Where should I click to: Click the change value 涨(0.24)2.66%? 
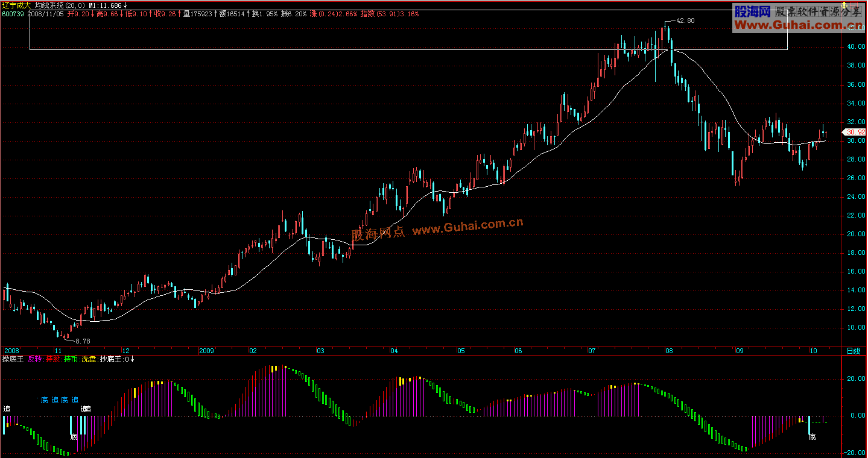click(334, 13)
